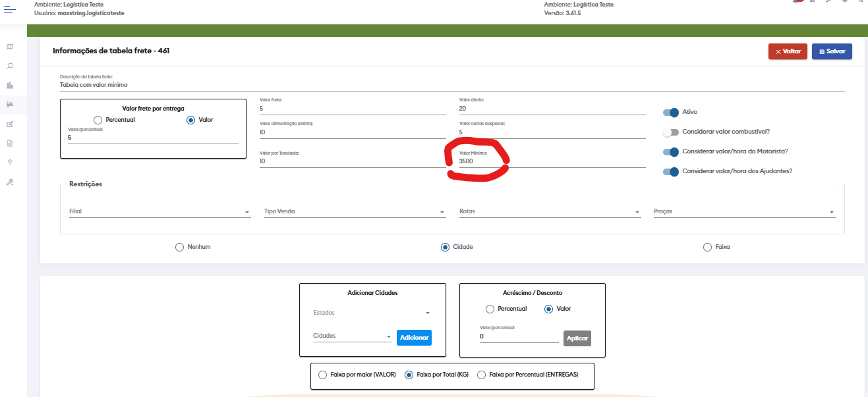868x397 pixels.
Task: Open the map icon in sidebar
Action: coord(10,47)
